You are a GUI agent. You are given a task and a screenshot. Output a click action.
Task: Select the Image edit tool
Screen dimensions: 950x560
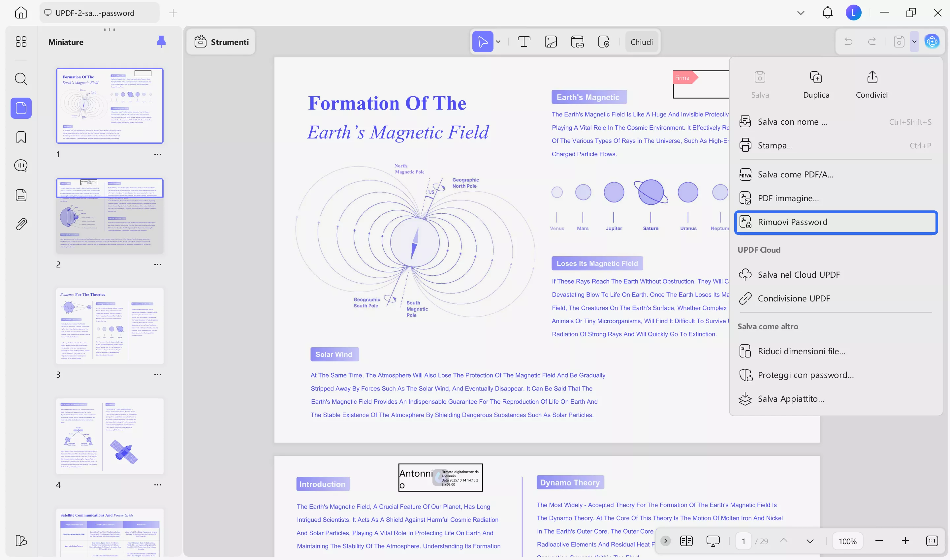(x=551, y=42)
